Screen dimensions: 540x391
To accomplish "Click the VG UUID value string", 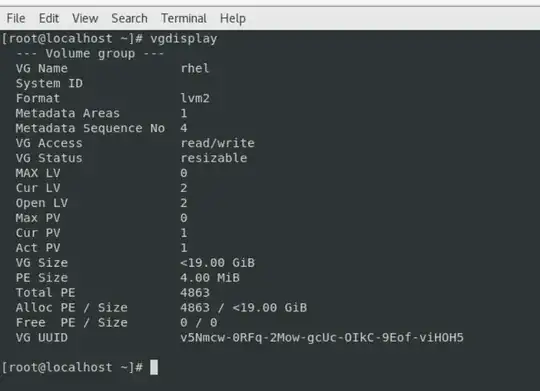I will [322, 338].
